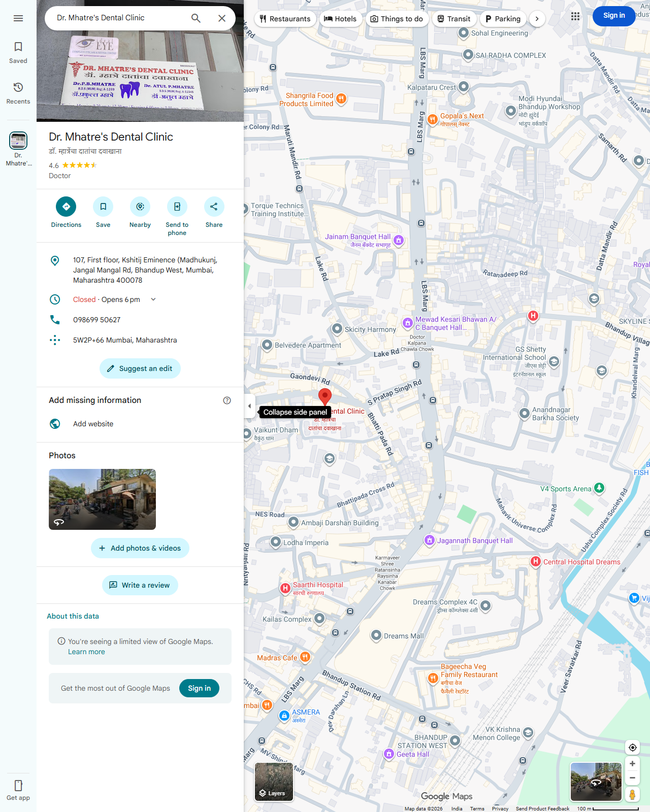Click Write a review button
The image size is (650, 812).
click(140, 585)
